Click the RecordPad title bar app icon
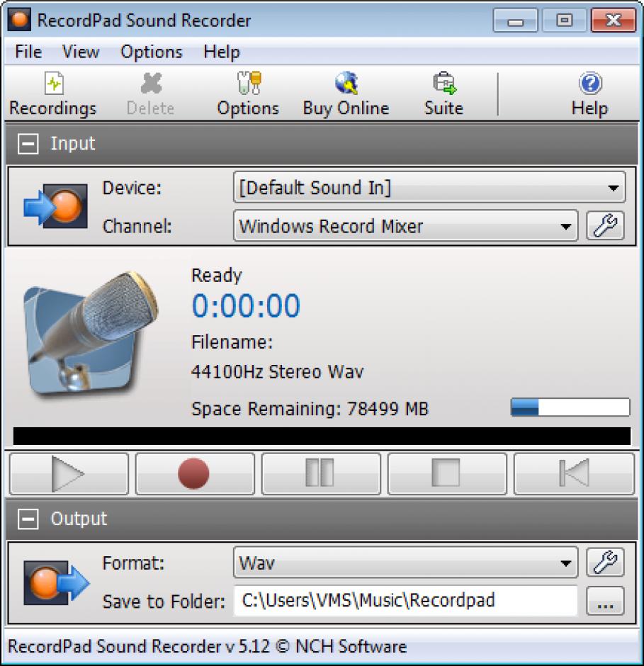 point(20,20)
